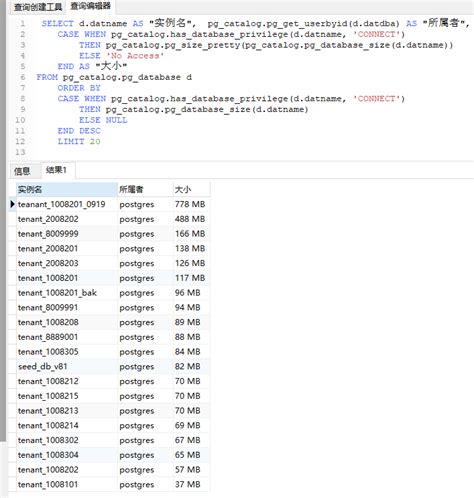Select cell tenant_1008304
The image size is (474, 498).
(67, 455)
